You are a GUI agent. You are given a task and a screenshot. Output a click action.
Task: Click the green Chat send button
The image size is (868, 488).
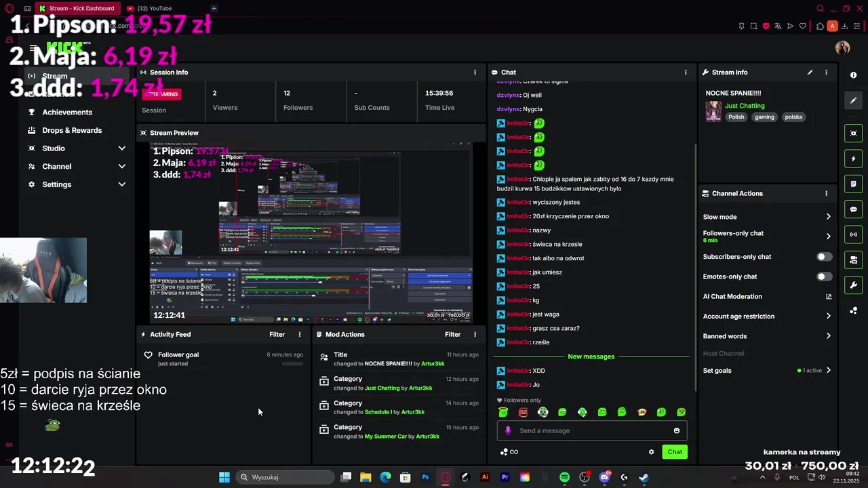675,452
